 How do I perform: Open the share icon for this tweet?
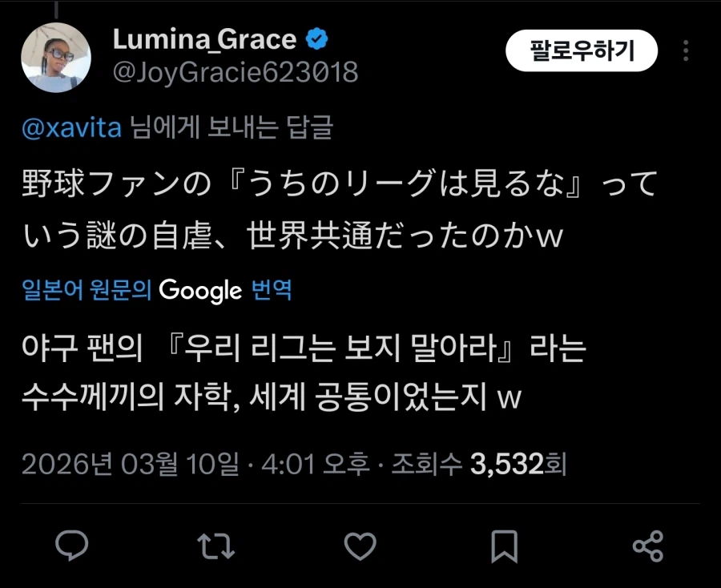coord(647,546)
